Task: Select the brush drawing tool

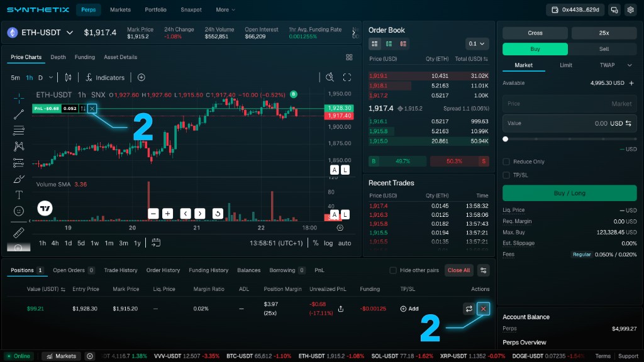Action: 19,179
